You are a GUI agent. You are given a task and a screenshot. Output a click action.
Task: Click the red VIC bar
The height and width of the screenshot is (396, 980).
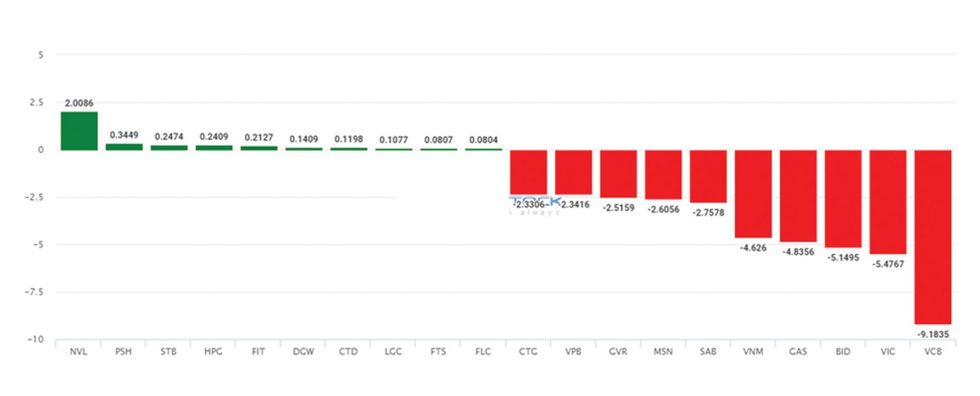click(888, 202)
